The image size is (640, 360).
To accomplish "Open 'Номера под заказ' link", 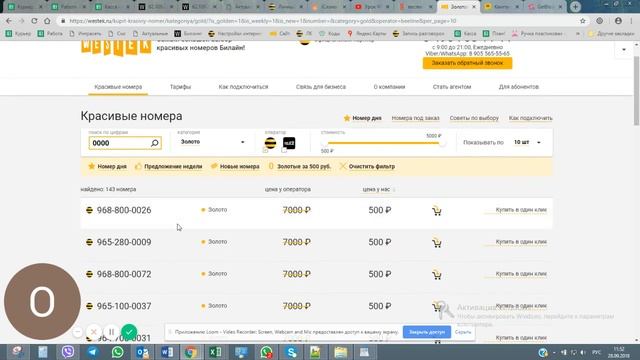I will click(x=416, y=118).
